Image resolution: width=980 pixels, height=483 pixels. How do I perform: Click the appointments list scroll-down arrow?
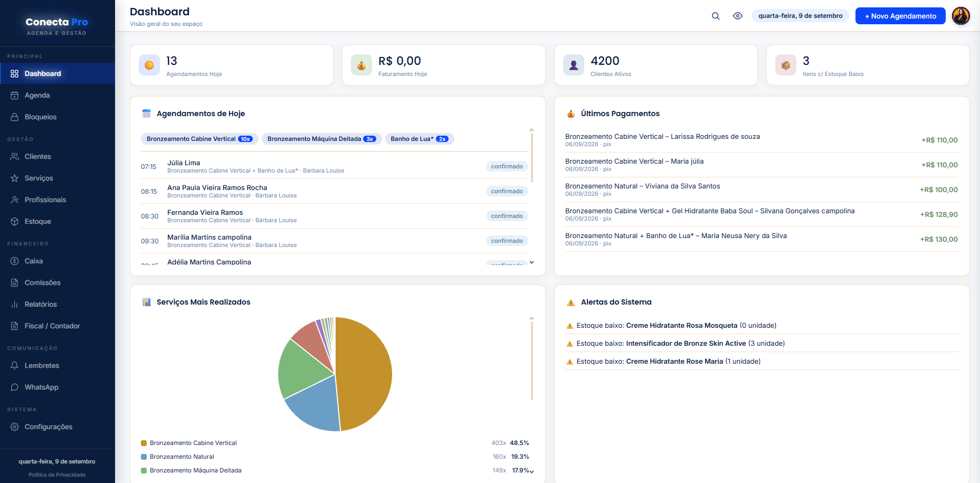click(531, 262)
